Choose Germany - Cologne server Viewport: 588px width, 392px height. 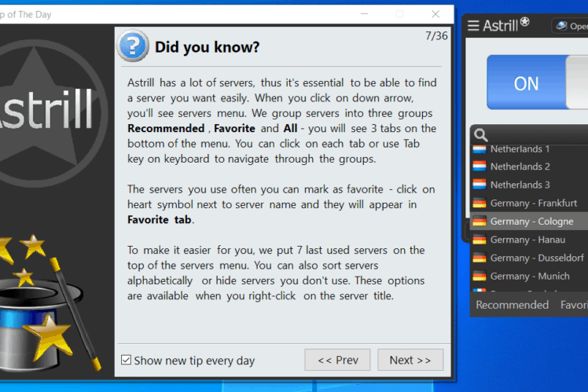pos(529,222)
